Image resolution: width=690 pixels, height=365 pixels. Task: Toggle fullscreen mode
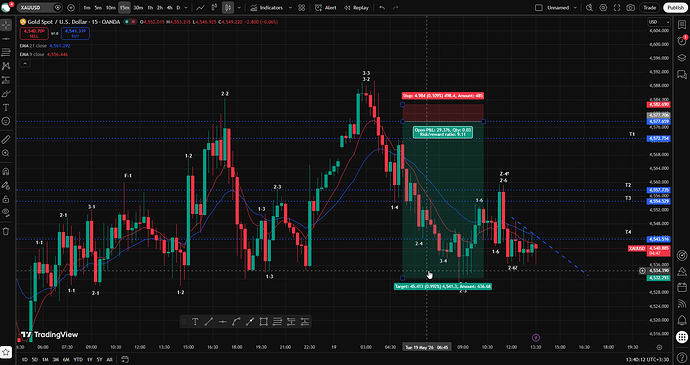click(617, 7)
